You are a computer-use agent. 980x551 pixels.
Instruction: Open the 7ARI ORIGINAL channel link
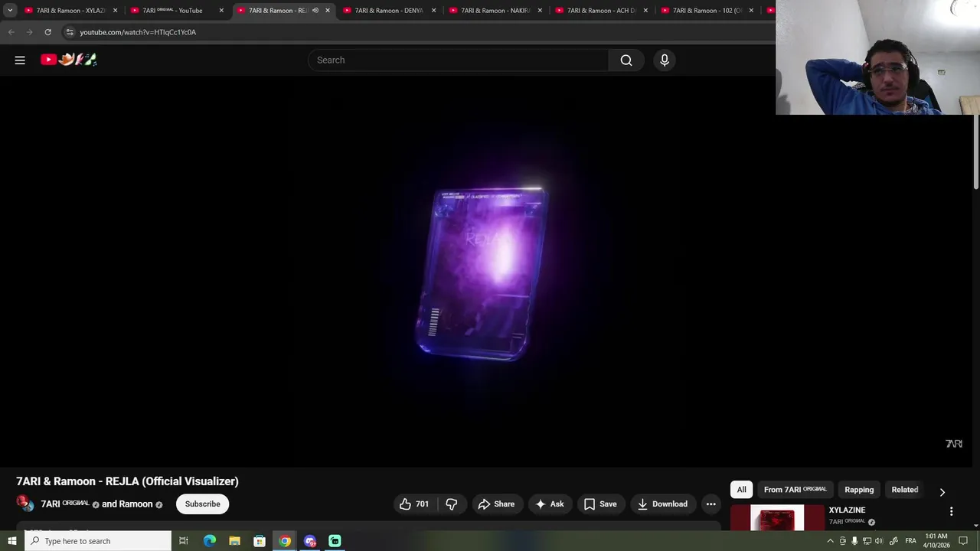(65, 504)
